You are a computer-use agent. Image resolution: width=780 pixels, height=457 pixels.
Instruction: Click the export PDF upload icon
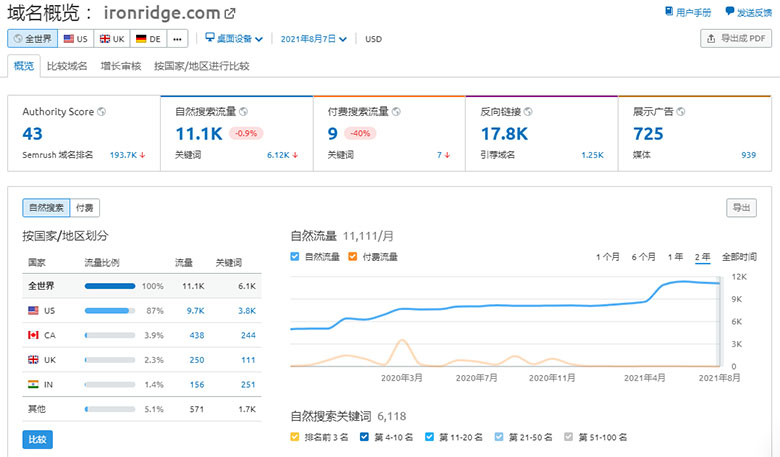(x=711, y=38)
